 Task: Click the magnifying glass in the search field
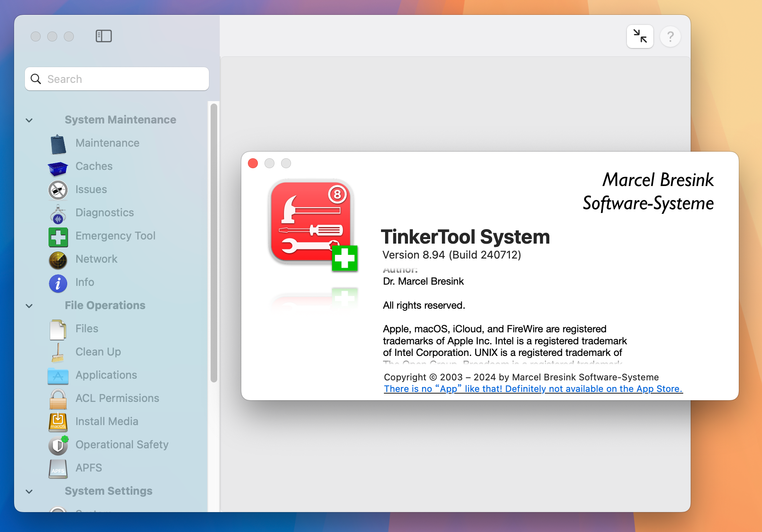[x=36, y=79]
